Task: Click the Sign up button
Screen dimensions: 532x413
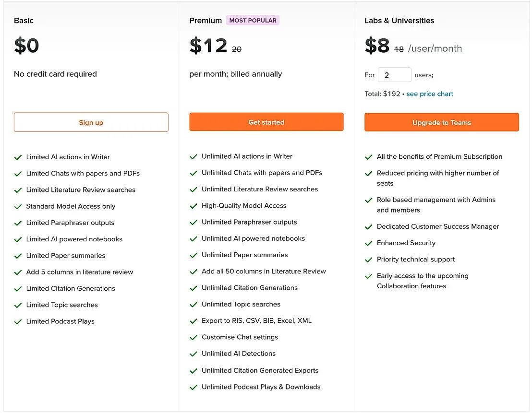Action: click(91, 122)
